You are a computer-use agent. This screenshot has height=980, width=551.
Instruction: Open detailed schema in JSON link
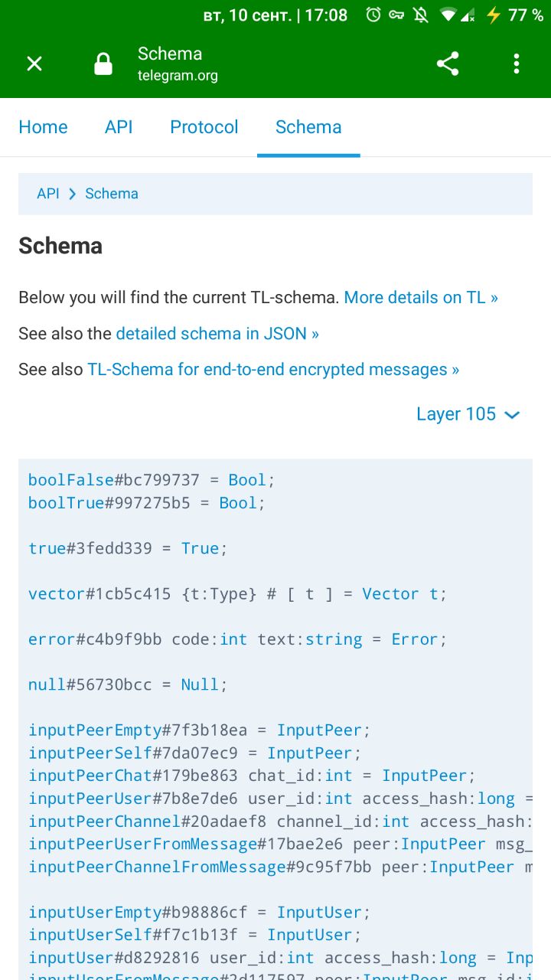coord(217,334)
